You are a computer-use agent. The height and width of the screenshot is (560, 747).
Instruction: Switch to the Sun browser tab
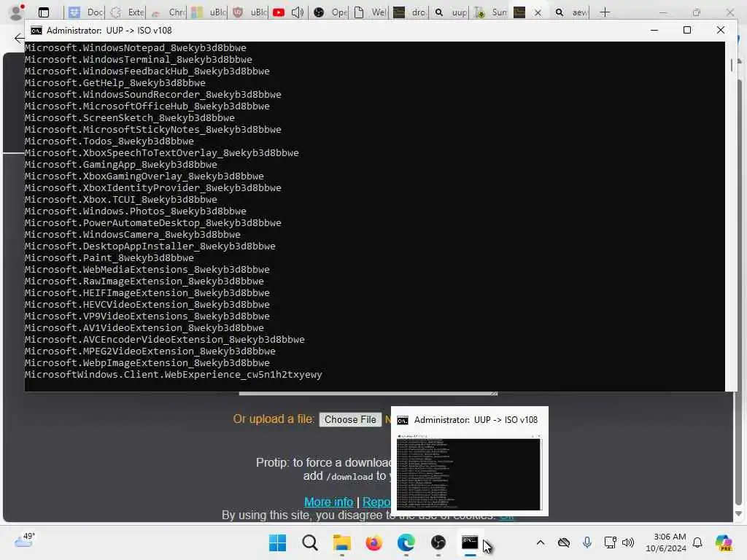click(x=491, y=12)
